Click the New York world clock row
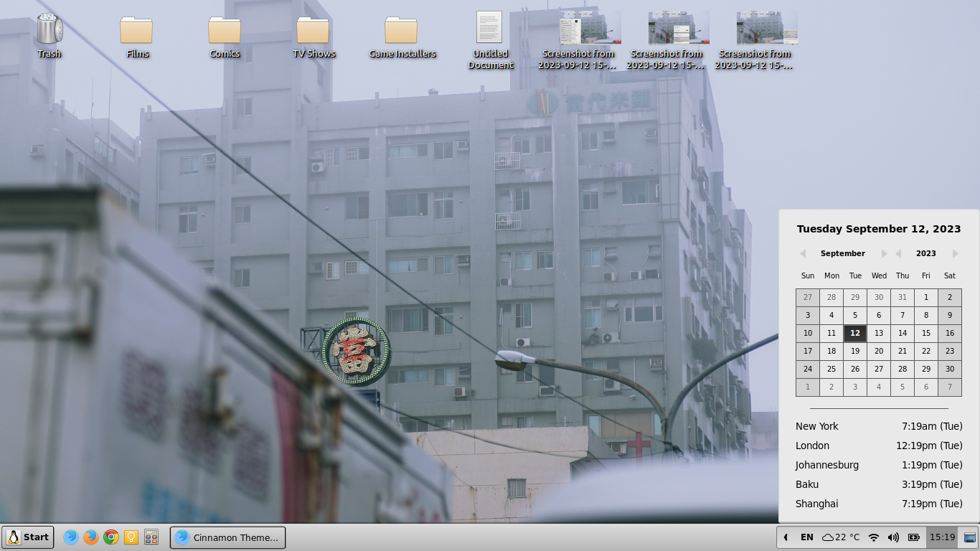Viewport: 980px width, 551px height. pos(879,426)
